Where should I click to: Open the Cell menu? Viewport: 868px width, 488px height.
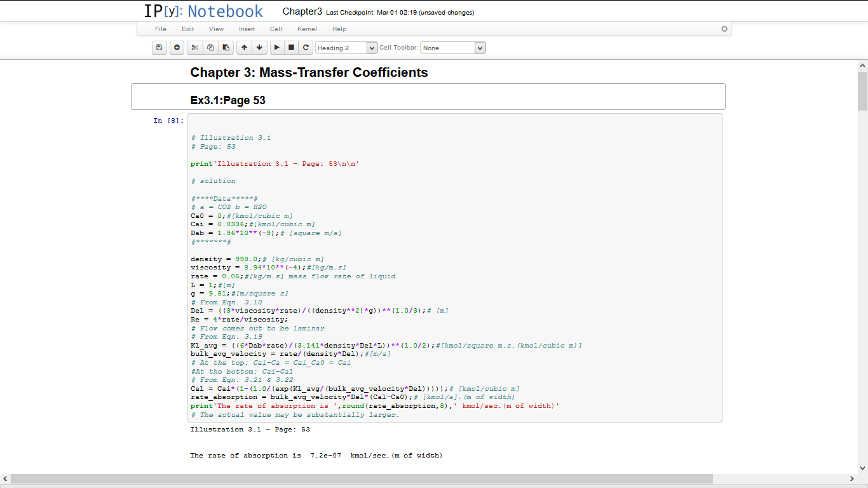(x=276, y=29)
